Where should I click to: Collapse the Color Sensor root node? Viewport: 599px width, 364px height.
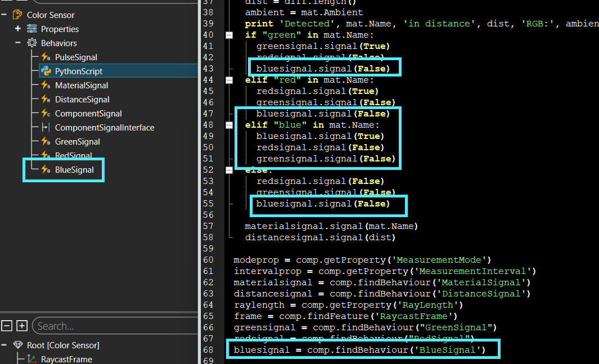point(4,15)
